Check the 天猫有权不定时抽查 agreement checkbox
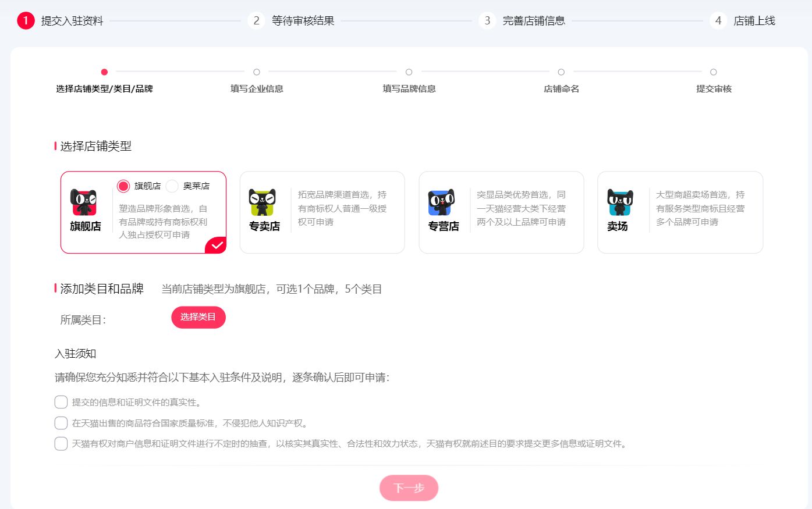 [61, 444]
